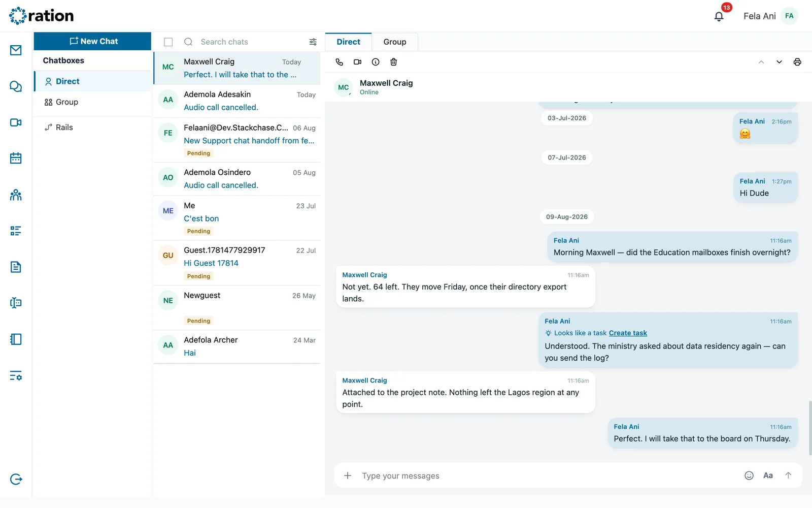The height and width of the screenshot is (508, 812).
Task: Focus the Search chats field
Action: [251, 42]
